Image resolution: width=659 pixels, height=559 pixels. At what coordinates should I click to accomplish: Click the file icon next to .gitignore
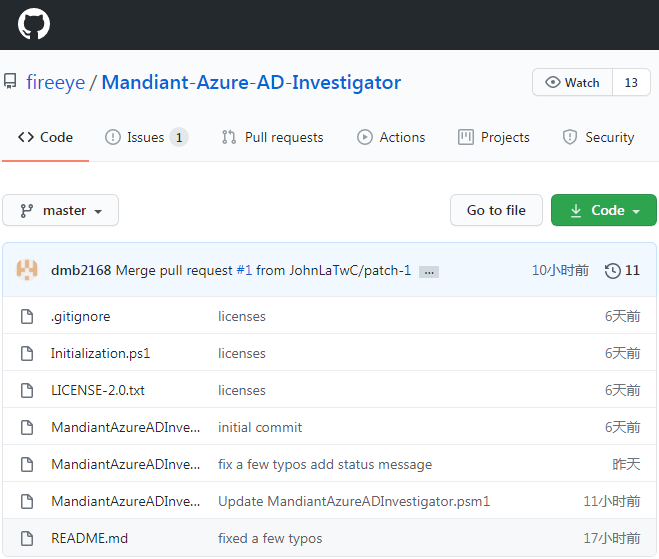coord(28,317)
